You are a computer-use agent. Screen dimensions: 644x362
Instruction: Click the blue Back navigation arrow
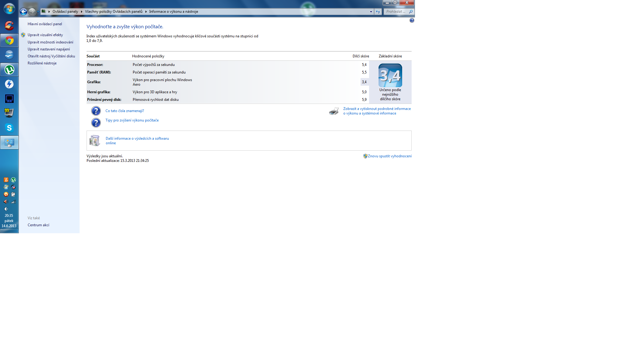click(x=23, y=12)
